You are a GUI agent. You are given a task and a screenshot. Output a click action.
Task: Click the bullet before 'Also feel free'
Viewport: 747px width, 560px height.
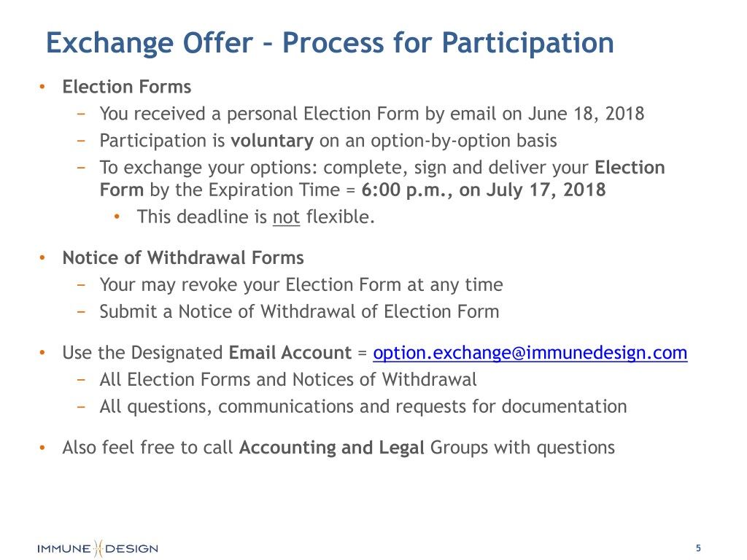pyautogui.click(x=44, y=447)
